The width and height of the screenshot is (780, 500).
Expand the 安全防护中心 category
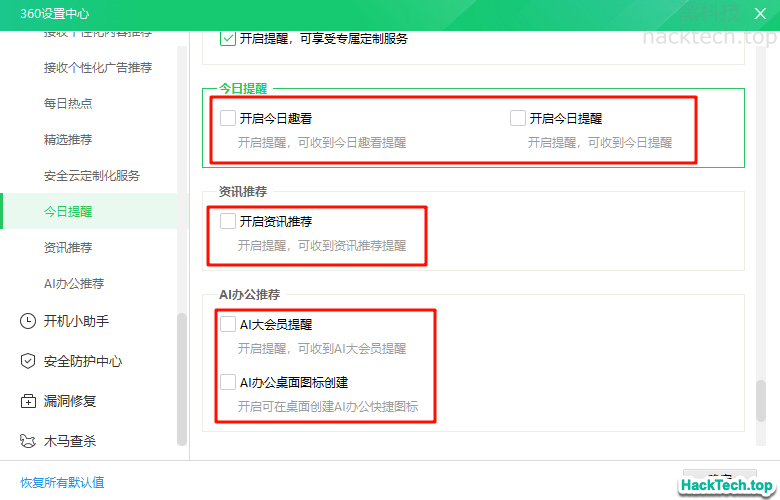[82, 361]
